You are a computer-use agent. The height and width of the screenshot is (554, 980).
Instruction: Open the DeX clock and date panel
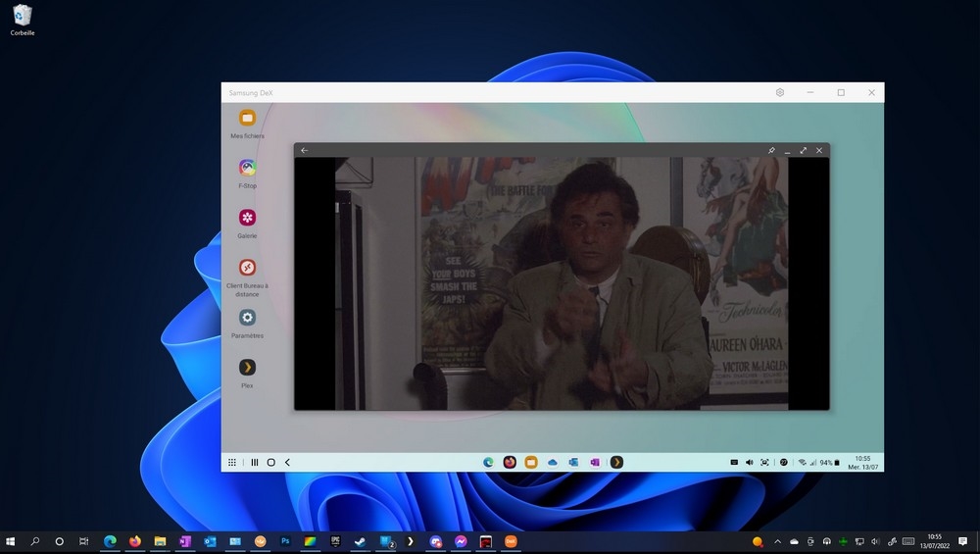pos(862,462)
